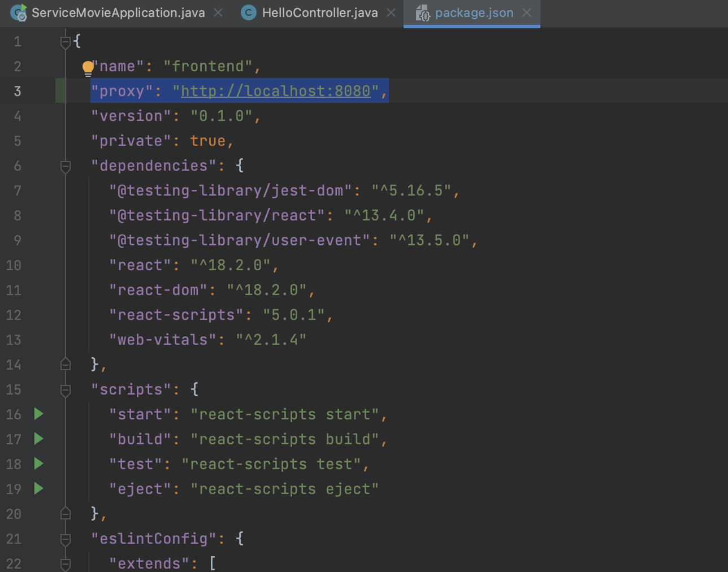Collapse the dependencies block fold marker
This screenshot has height=572, width=728.
click(x=66, y=166)
